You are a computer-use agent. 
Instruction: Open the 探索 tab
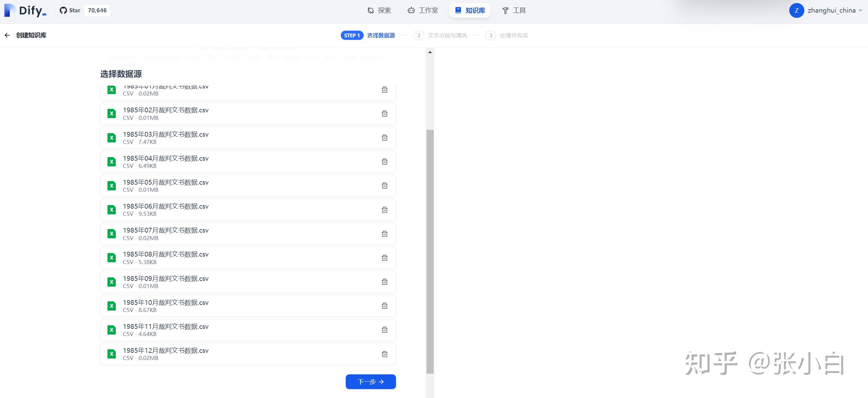pyautogui.click(x=379, y=11)
